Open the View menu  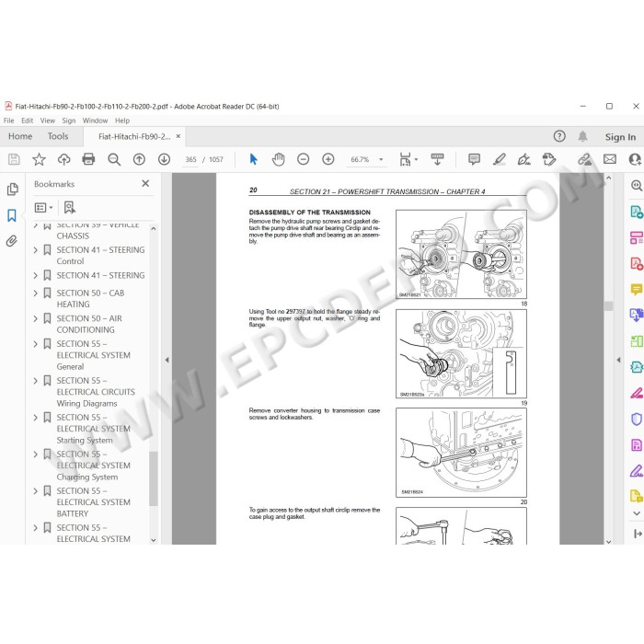(48, 121)
